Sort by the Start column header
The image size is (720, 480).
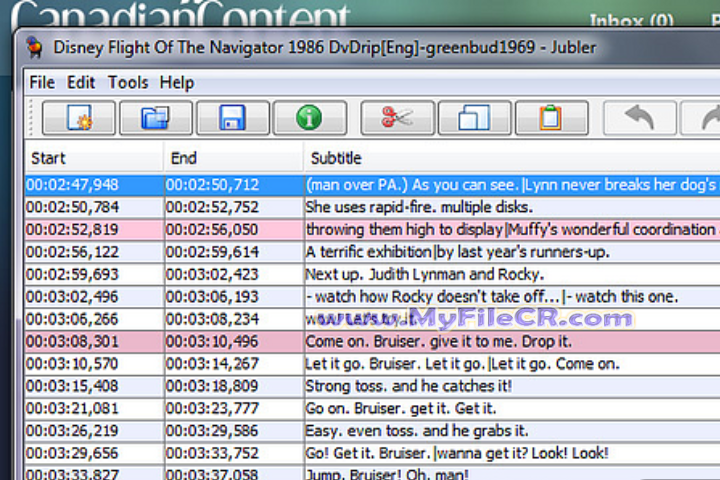pos(94,158)
